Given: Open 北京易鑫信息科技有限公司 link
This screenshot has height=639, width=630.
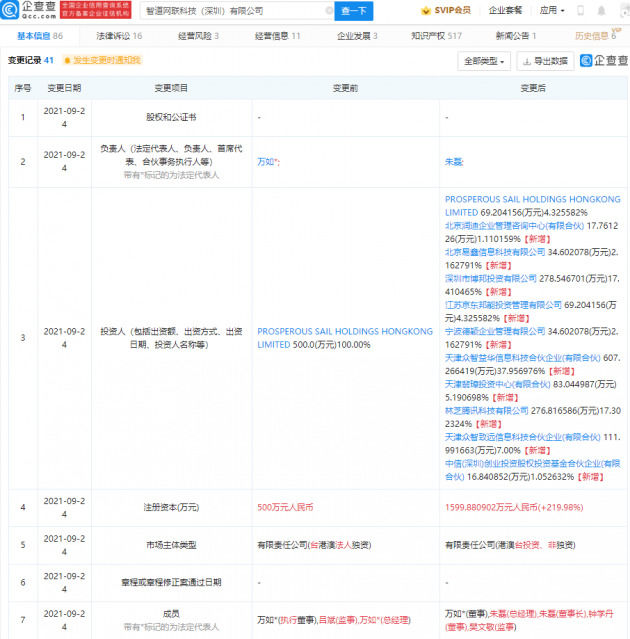Looking at the screenshot, I should (x=495, y=252).
